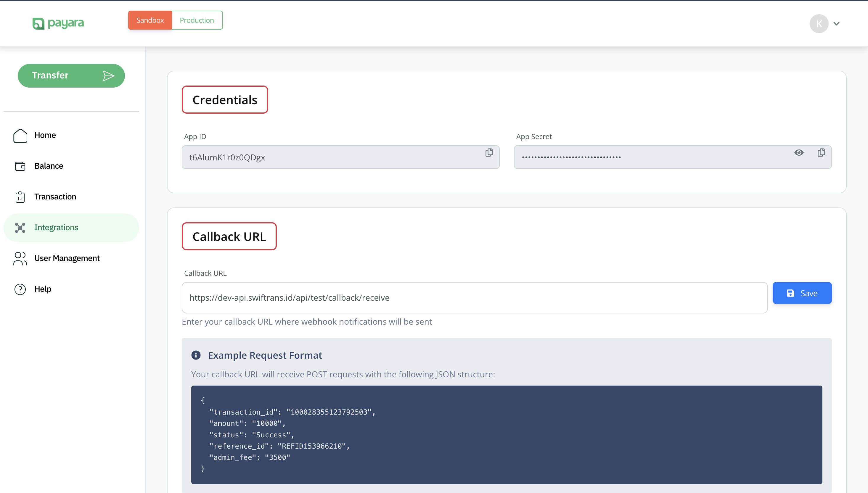Copy the App ID using the copy icon
The height and width of the screenshot is (493, 868).
pyautogui.click(x=489, y=153)
